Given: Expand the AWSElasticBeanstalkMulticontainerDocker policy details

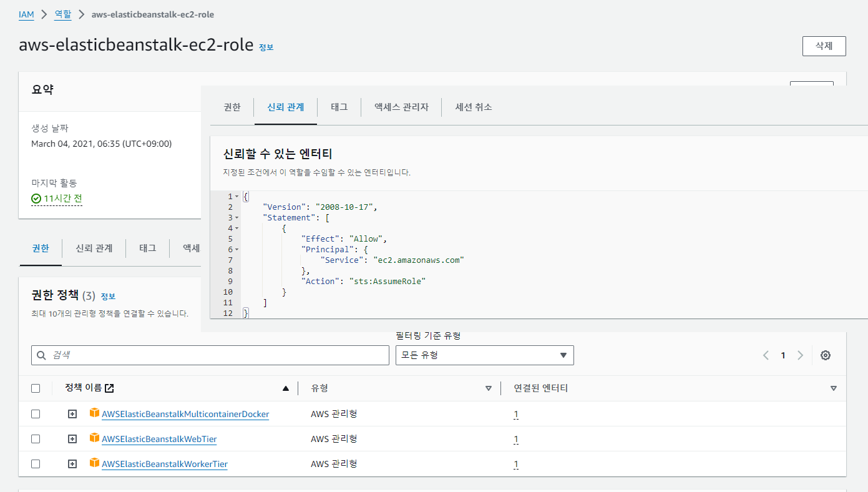Looking at the screenshot, I should [72, 414].
